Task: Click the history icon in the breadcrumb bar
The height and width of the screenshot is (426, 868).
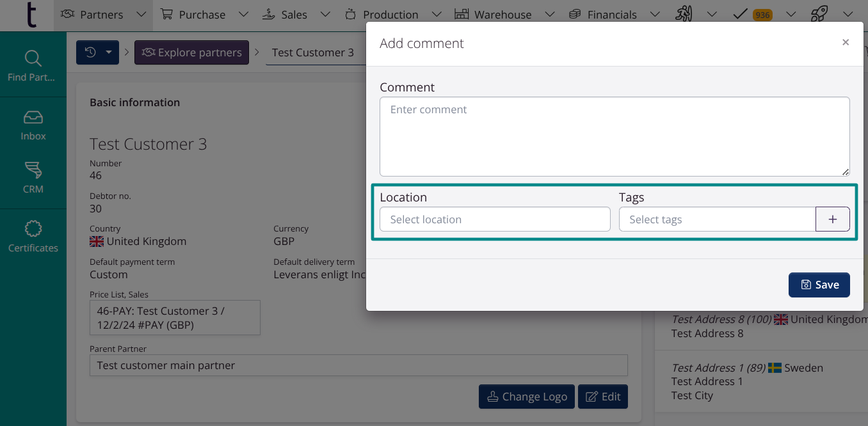Action: pyautogui.click(x=92, y=52)
